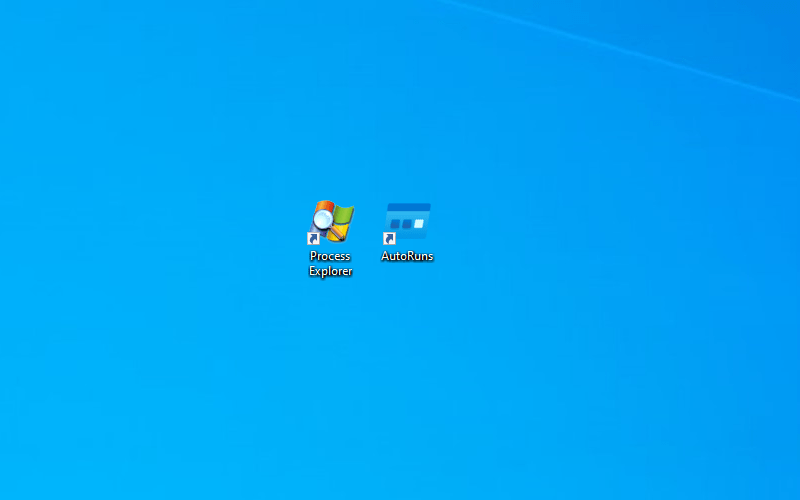Highlight the AutoRuns shortcut by its picture
The width and height of the screenshot is (800, 500).
pos(408,220)
